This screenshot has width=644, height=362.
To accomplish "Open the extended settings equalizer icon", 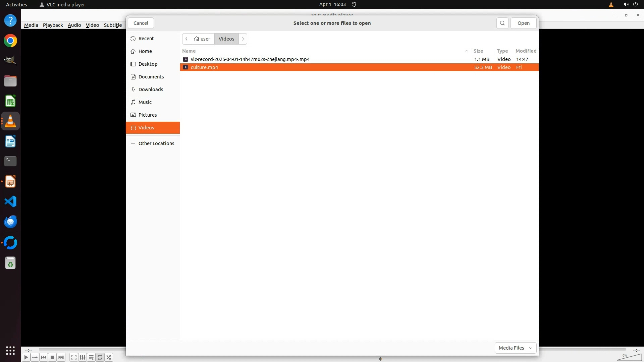I will coord(83,357).
